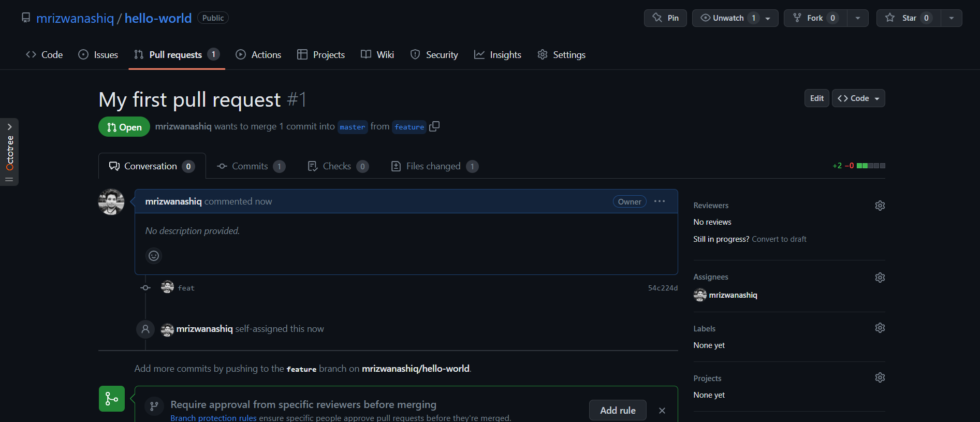Open the Actions tab

[258, 55]
